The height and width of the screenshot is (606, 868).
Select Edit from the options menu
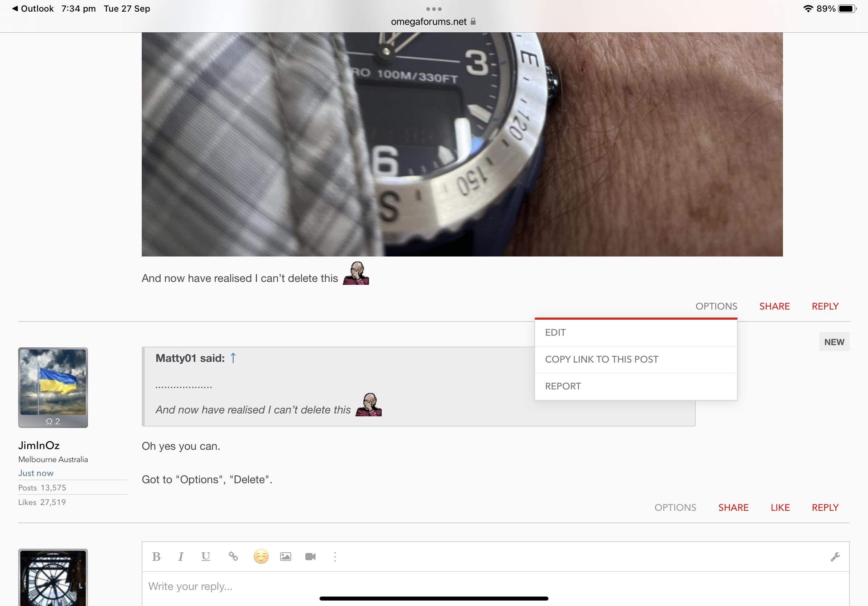(x=555, y=332)
